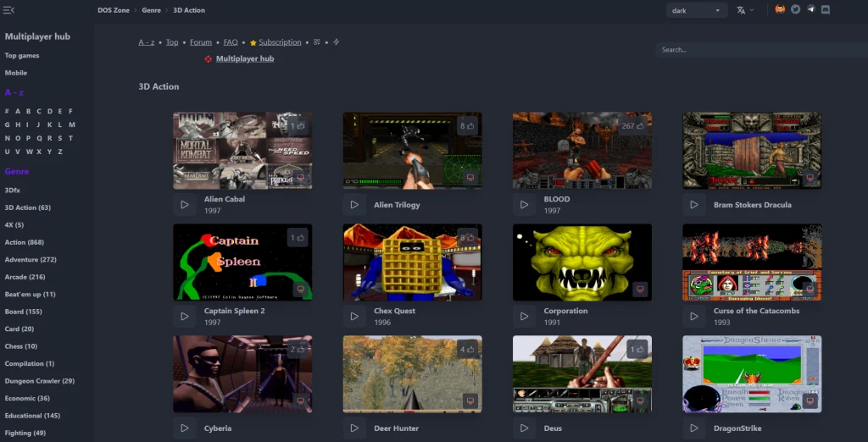Screen dimensions: 868x442
Task: Open the Forum link
Action: (201, 42)
